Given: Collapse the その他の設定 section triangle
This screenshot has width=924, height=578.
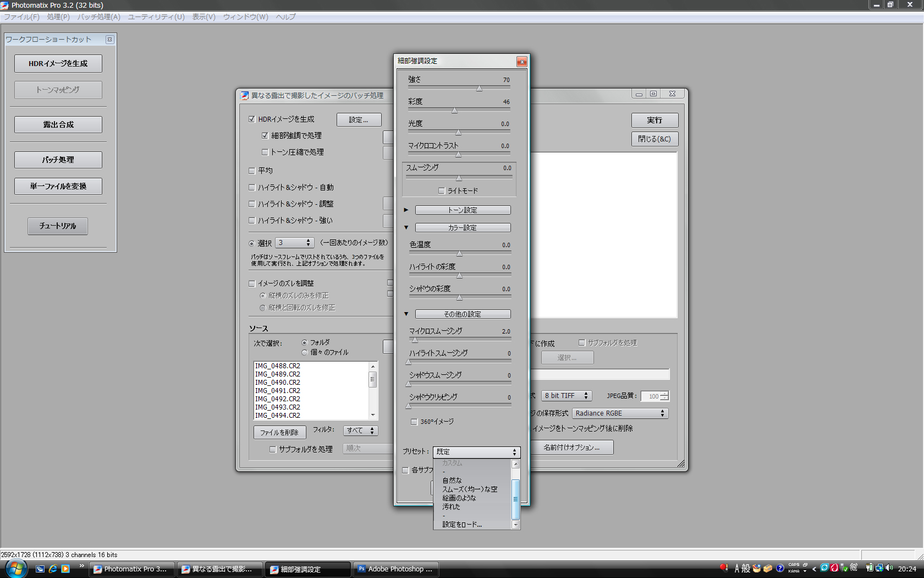Looking at the screenshot, I should tap(406, 314).
